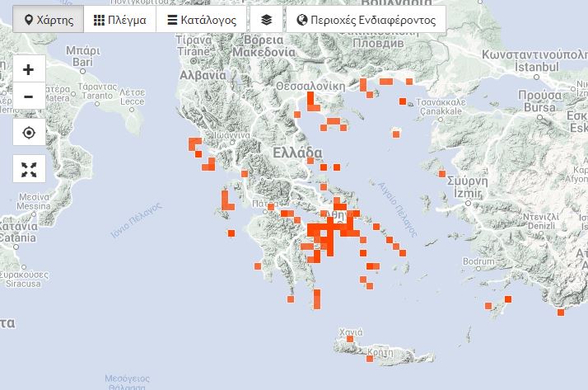588x390 pixels.
Task: Select the orange cell on Lemnos island
Action: pos(396,133)
